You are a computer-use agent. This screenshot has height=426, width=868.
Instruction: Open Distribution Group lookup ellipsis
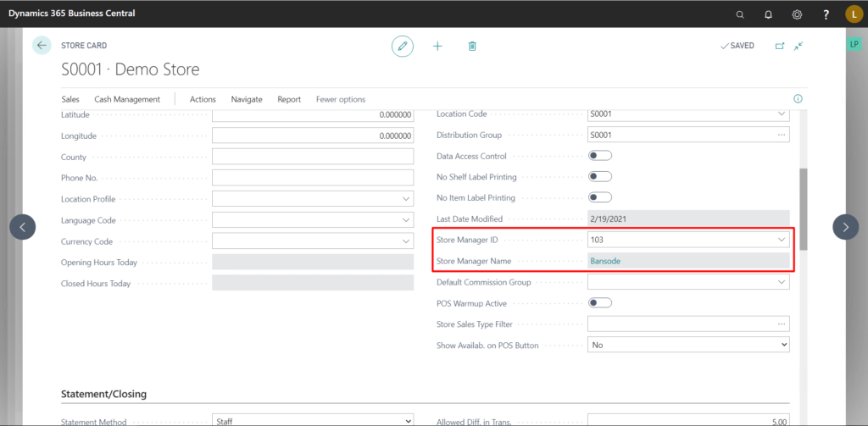click(x=781, y=135)
